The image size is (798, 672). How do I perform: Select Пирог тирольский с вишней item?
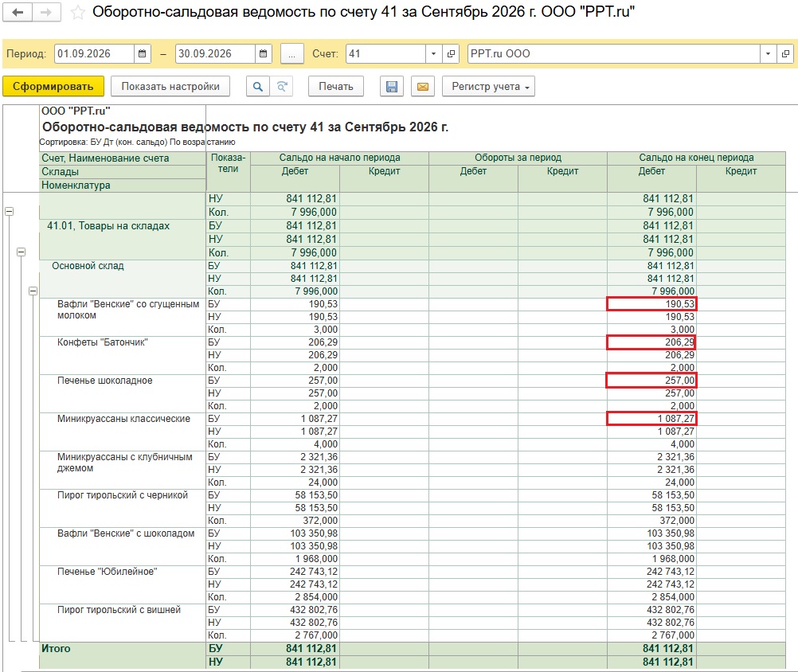(x=119, y=609)
